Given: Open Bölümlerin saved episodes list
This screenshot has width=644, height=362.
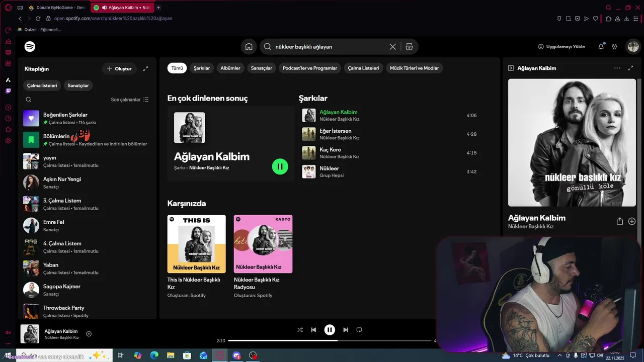Looking at the screenshot, I should (x=87, y=140).
